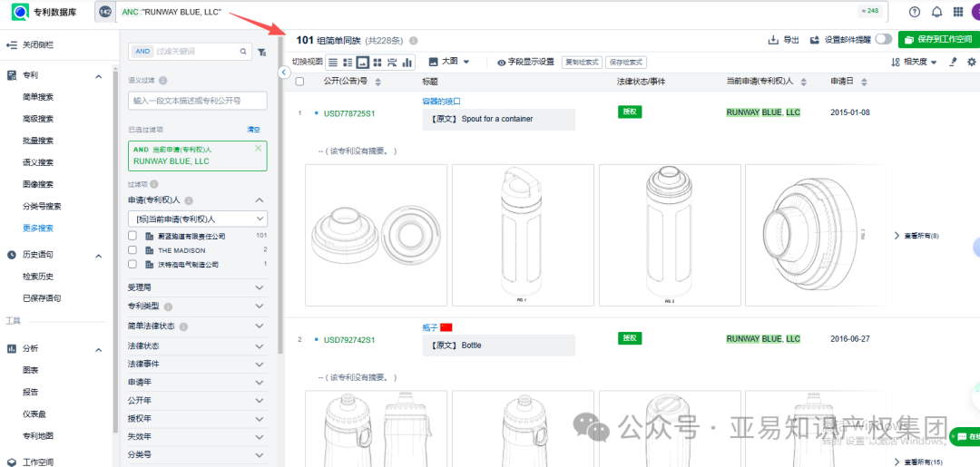The height and width of the screenshot is (467, 980).
Task: Switch to list view icon
Action: [x=333, y=62]
